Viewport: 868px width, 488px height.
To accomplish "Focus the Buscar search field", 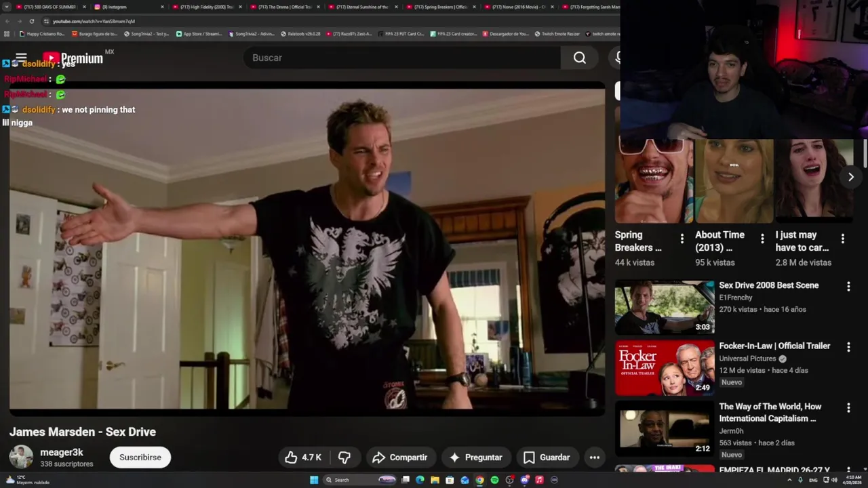I will click(402, 58).
